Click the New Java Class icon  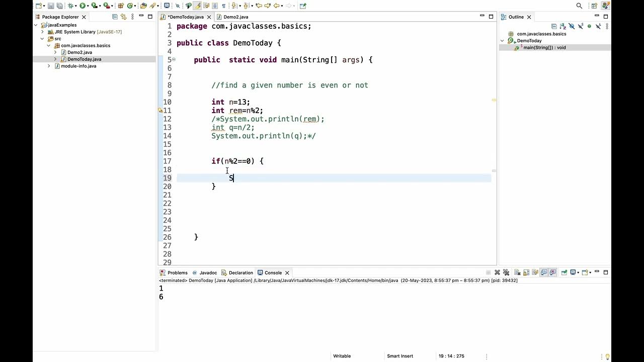[130, 6]
